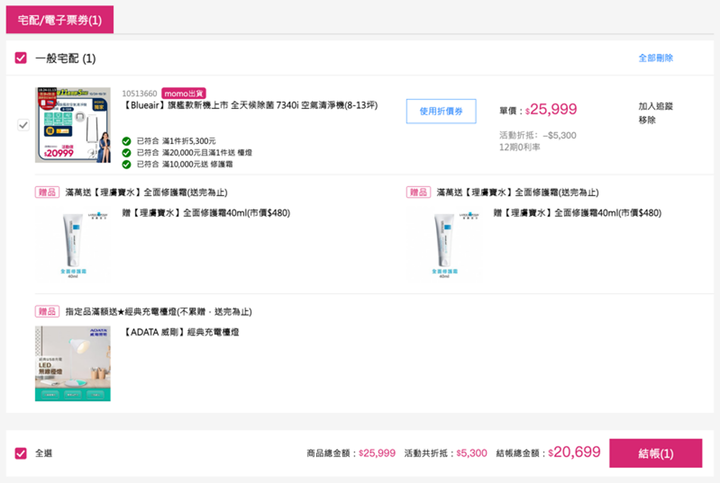Open the 宅配/電子票券(1) tab
The image size is (720, 483).
coord(60,19)
